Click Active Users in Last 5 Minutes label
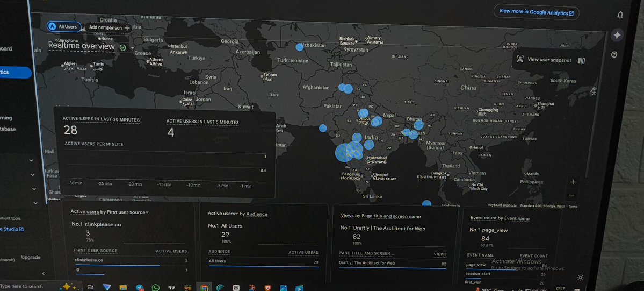Viewport: 644px width, 291px height. (x=202, y=122)
